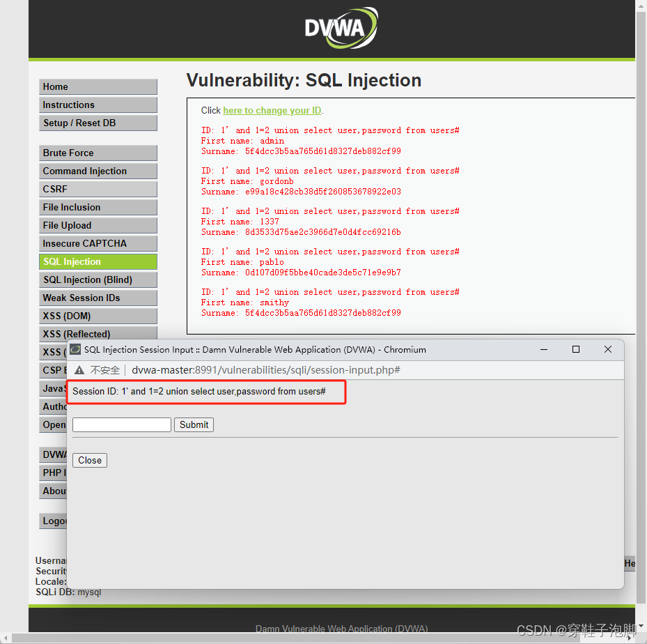Go to Setup / Reset DB
647x644 pixels.
(98, 123)
